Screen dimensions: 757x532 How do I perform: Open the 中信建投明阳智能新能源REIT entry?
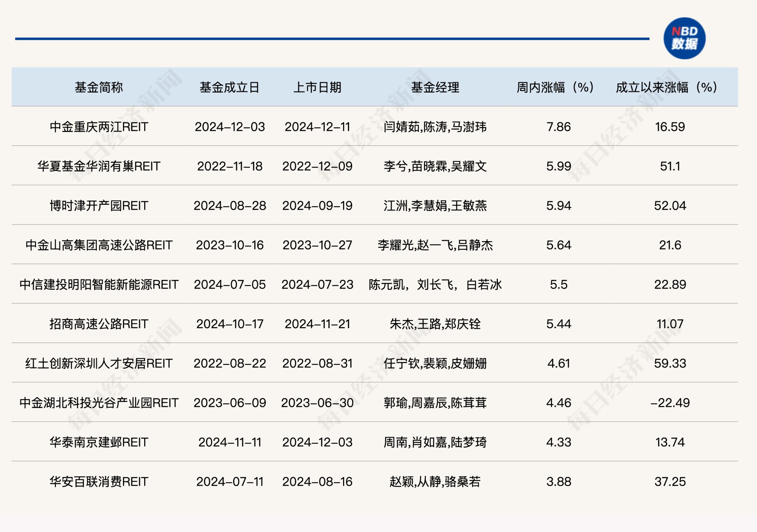pos(99,285)
